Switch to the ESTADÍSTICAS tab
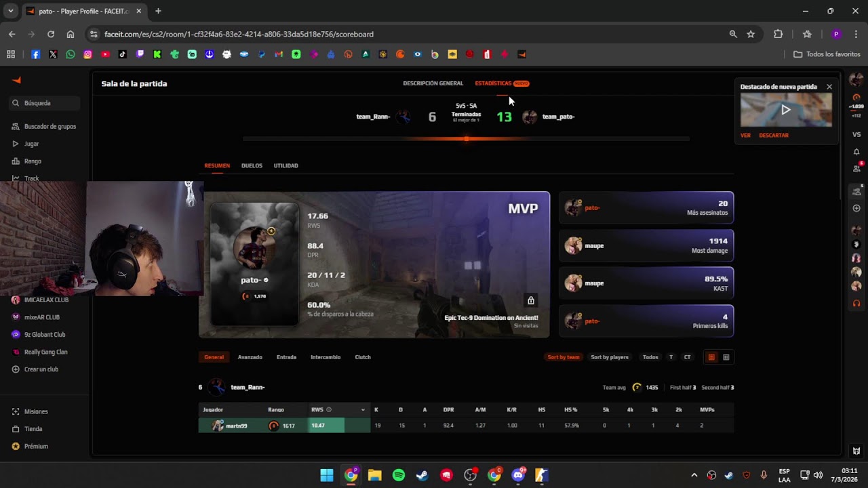 [x=493, y=83]
